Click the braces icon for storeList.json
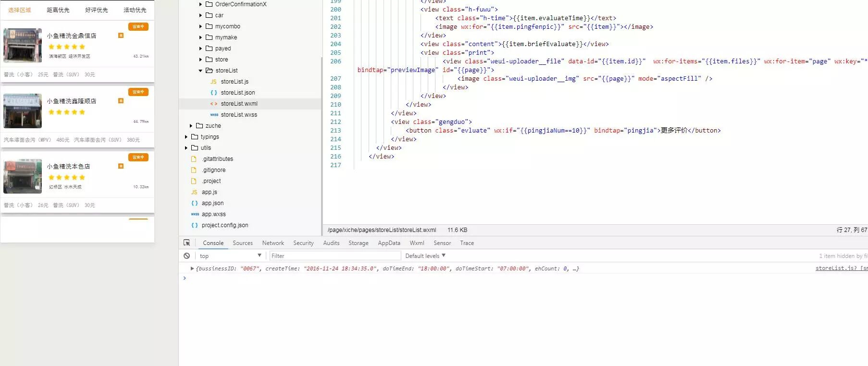This screenshot has width=868, height=366. click(x=214, y=93)
